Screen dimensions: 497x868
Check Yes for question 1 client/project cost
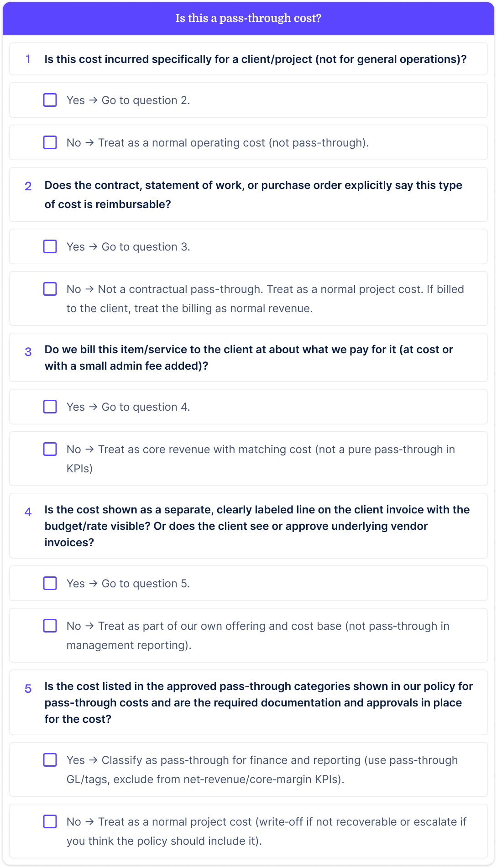tap(50, 100)
